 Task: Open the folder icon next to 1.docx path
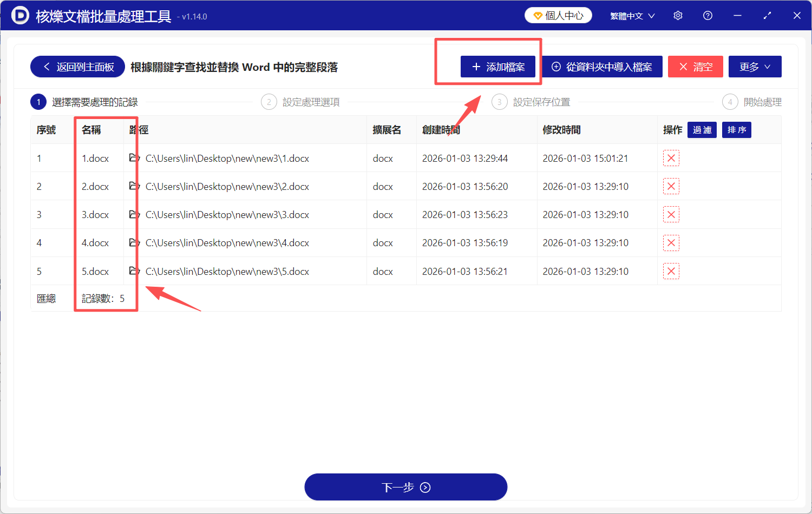point(133,158)
